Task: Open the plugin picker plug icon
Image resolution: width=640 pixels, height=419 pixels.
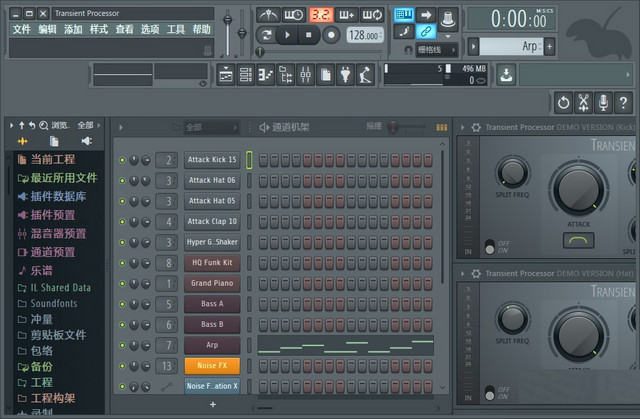Action: [345, 75]
